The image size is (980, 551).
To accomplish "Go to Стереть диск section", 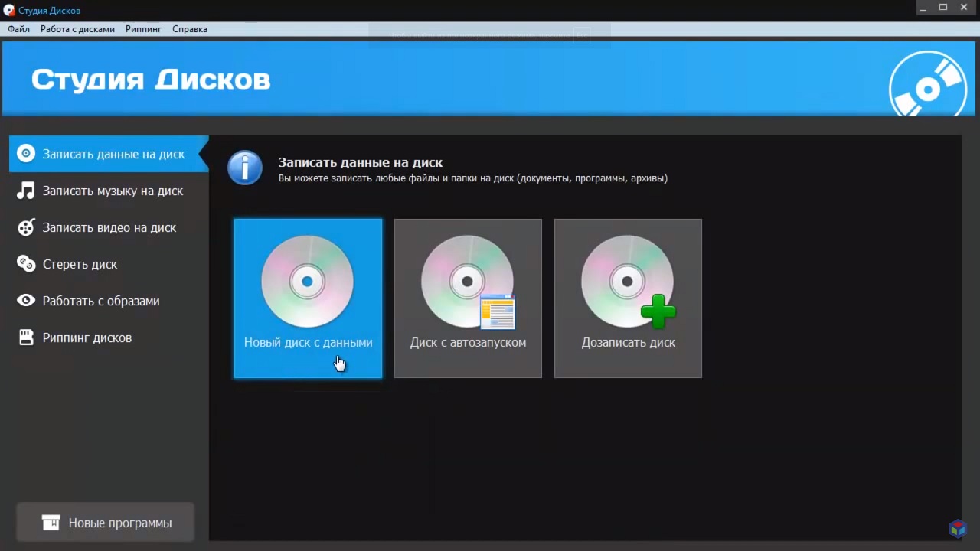I will point(80,264).
